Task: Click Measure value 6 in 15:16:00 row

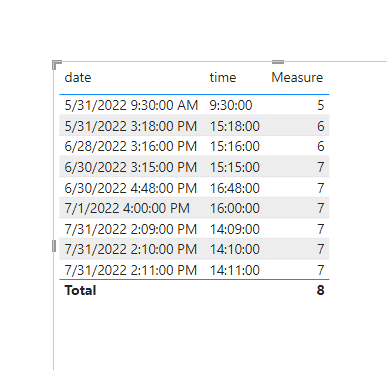Action: coord(320,146)
